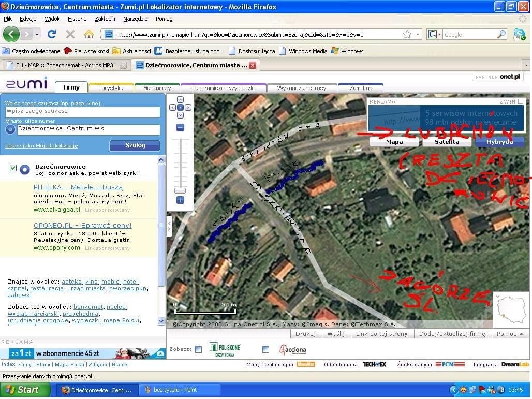532x399 pixels.
Task: Switch to bez tytułu - Paint window
Action: coord(179,390)
